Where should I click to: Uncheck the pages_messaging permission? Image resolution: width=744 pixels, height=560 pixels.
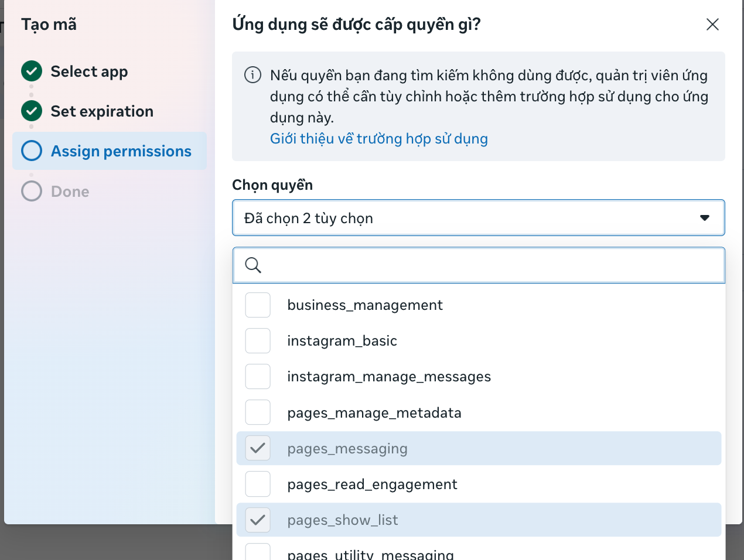pos(258,448)
